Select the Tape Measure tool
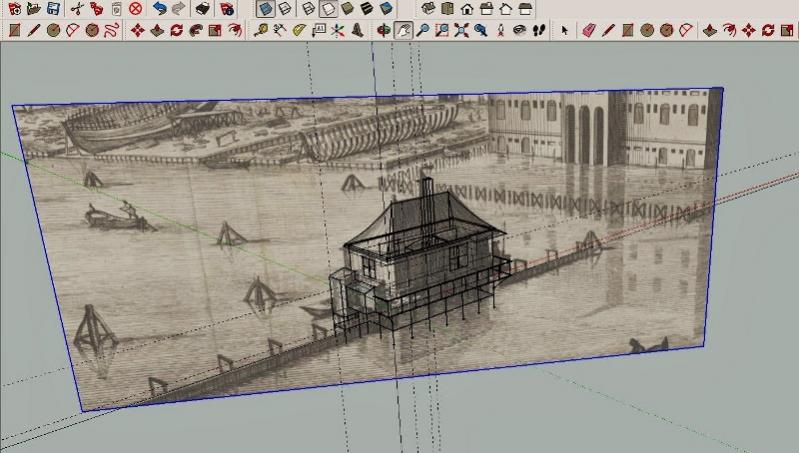 click(x=261, y=30)
